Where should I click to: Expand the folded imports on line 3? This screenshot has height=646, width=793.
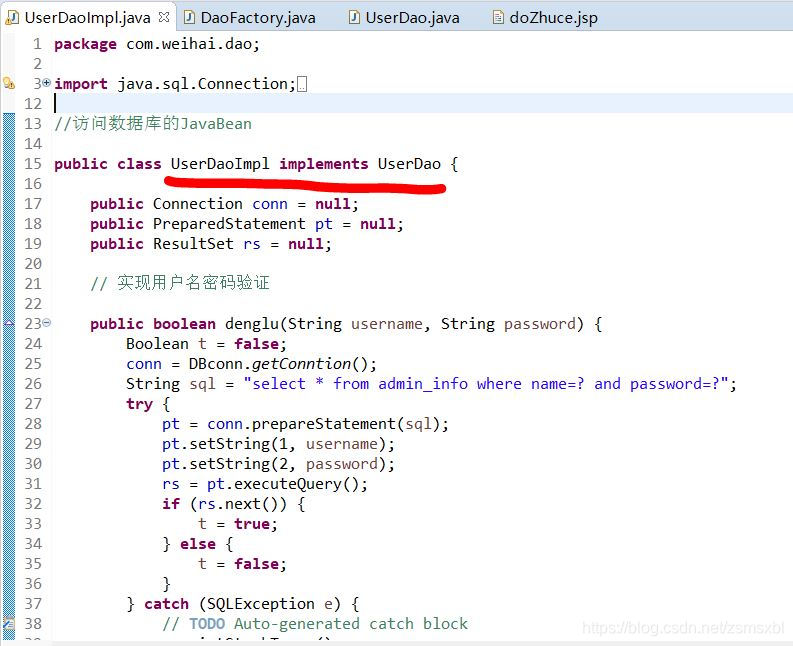point(47,82)
